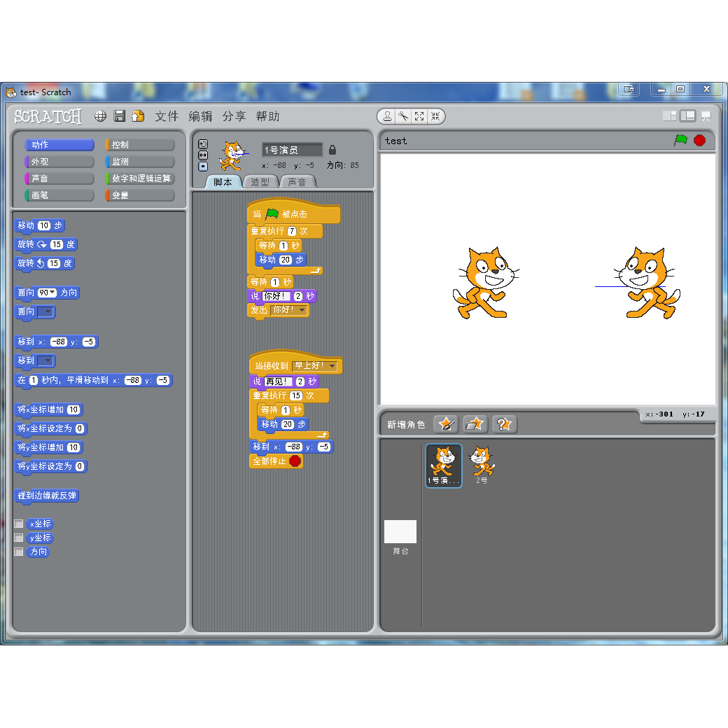Expand the 你好! dropdown in 发出 block
This screenshot has height=728, width=728.
coord(302,310)
